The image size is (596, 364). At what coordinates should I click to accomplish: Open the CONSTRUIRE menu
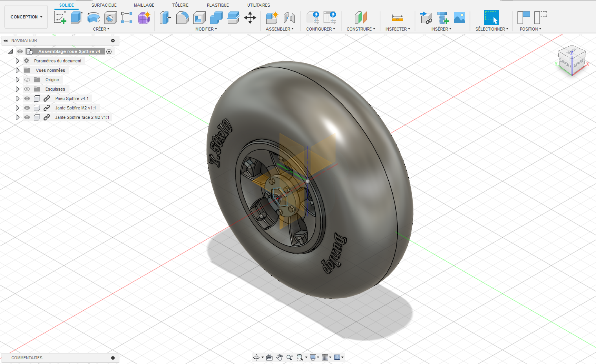(x=361, y=29)
